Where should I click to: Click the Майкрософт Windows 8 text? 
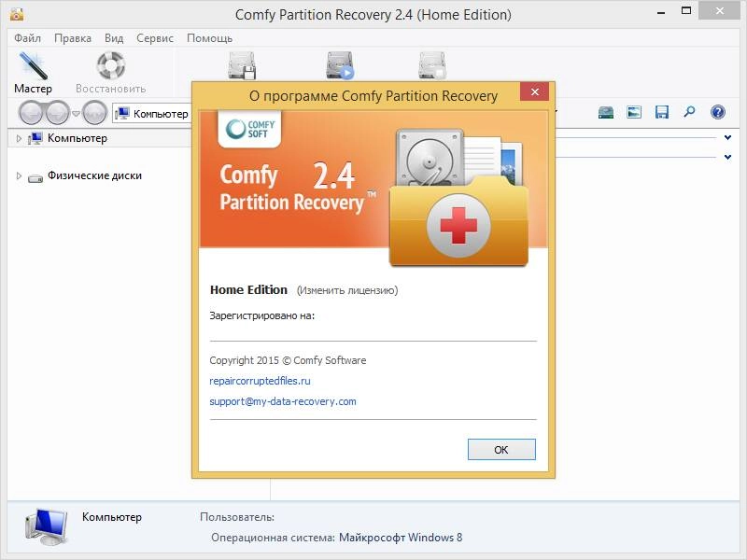(x=401, y=538)
